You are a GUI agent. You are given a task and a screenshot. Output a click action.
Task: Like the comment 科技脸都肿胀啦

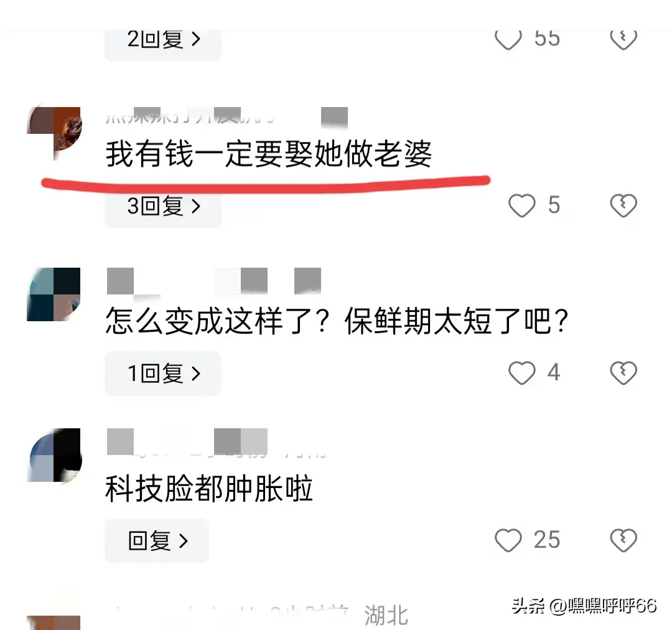coord(508,540)
